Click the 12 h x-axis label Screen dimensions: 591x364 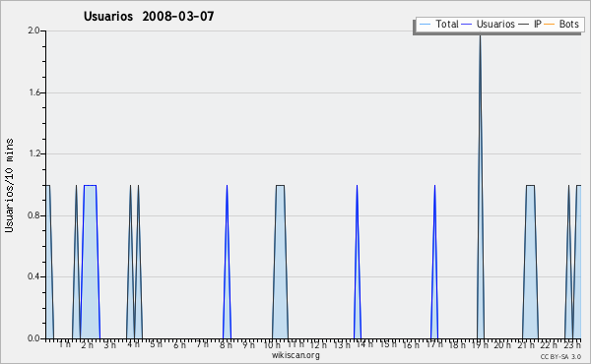point(318,344)
